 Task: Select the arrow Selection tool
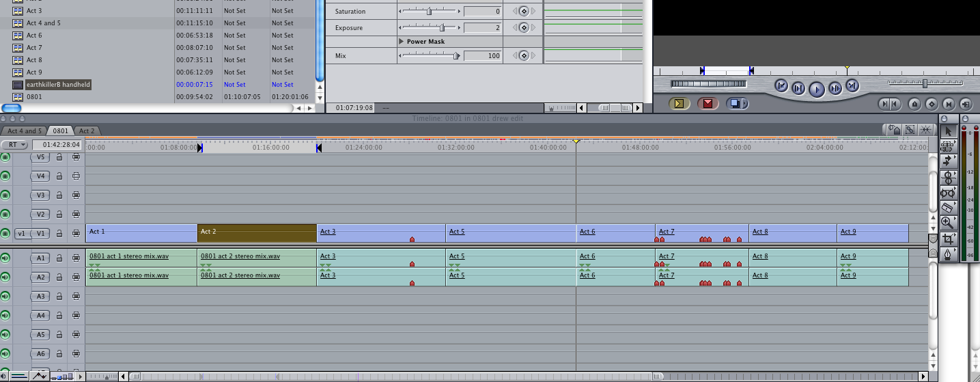pos(947,131)
